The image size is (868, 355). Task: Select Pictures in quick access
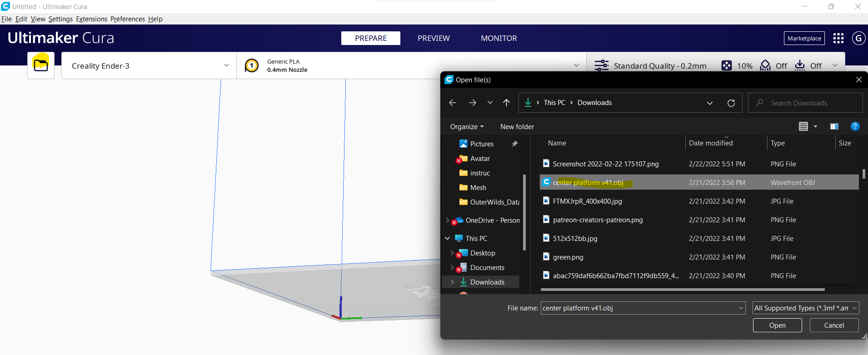[x=482, y=144]
